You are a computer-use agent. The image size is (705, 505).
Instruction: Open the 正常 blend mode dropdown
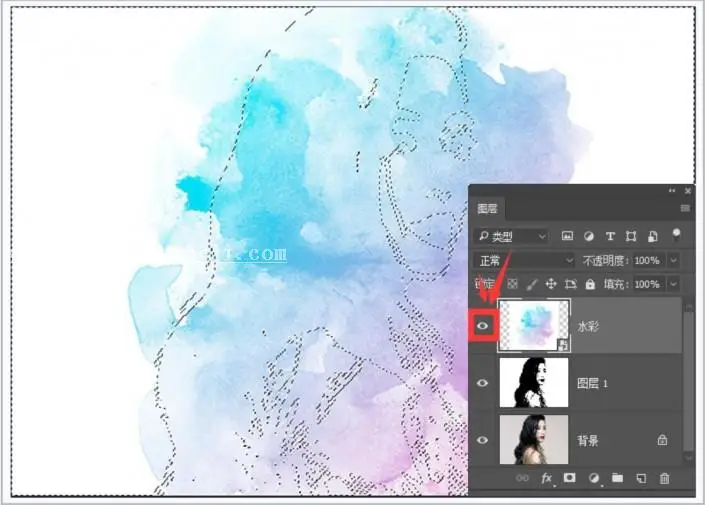pyautogui.click(x=525, y=260)
